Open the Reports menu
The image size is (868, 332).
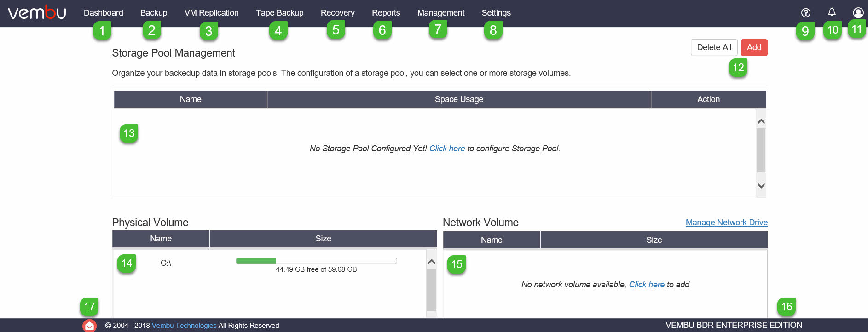[386, 13]
